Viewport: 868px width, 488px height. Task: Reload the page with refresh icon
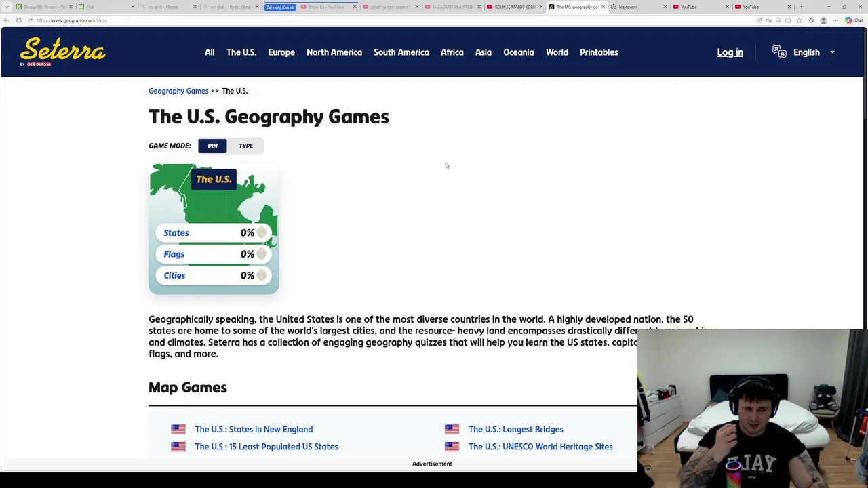click(19, 20)
